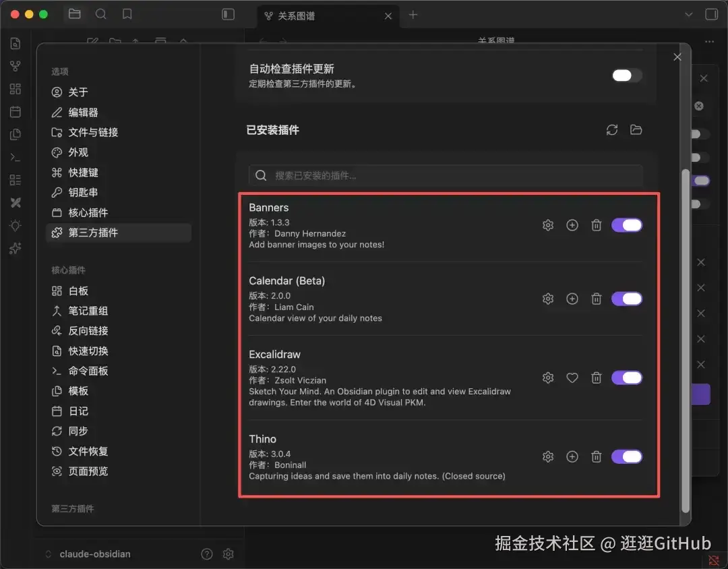Click the plus icon for Banners
Viewport: 728px width, 569px height.
pyautogui.click(x=572, y=225)
